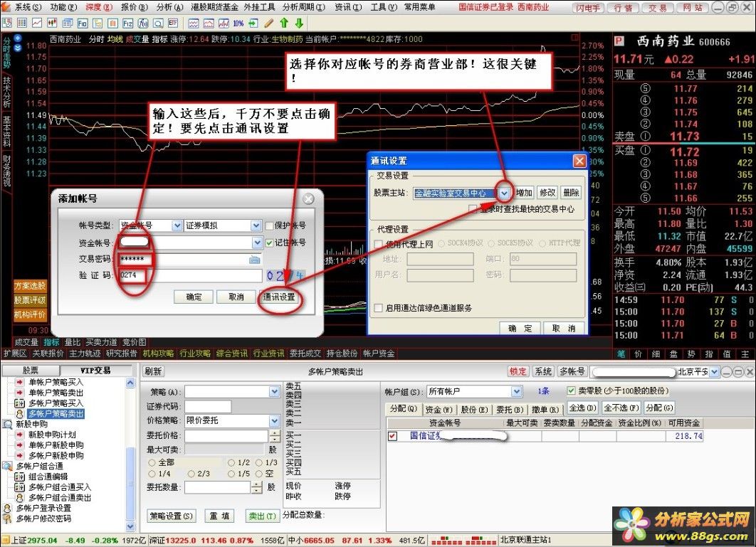Click the orange document toolbar icon
This screenshot has height=547, width=756.
pyautogui.click(x=112, y=23)
